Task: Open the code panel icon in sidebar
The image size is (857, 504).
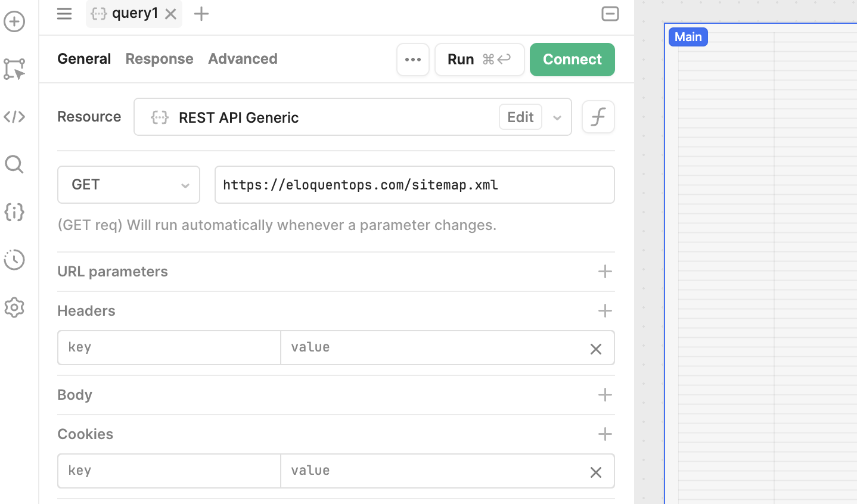Action: 14,117
